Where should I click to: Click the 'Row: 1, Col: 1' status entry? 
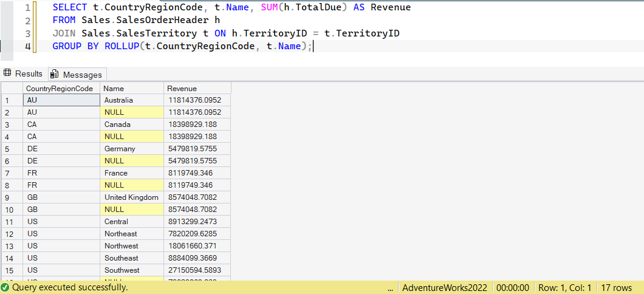coord(565,287)
